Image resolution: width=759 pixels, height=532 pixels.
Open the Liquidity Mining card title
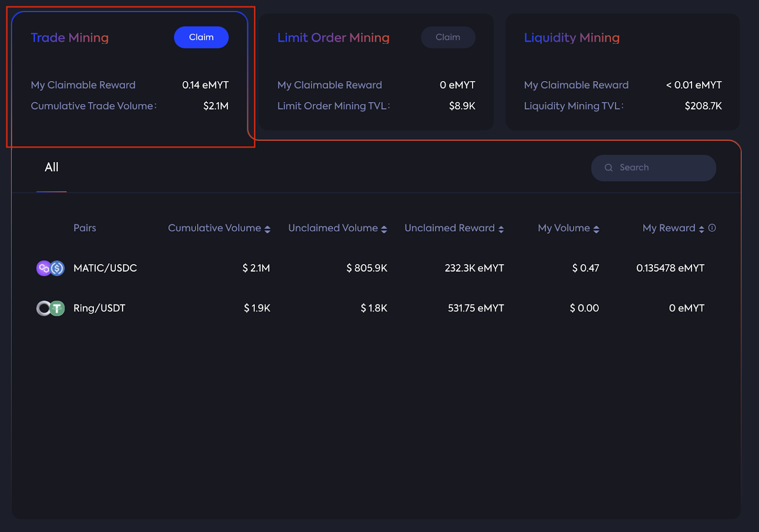572,37
